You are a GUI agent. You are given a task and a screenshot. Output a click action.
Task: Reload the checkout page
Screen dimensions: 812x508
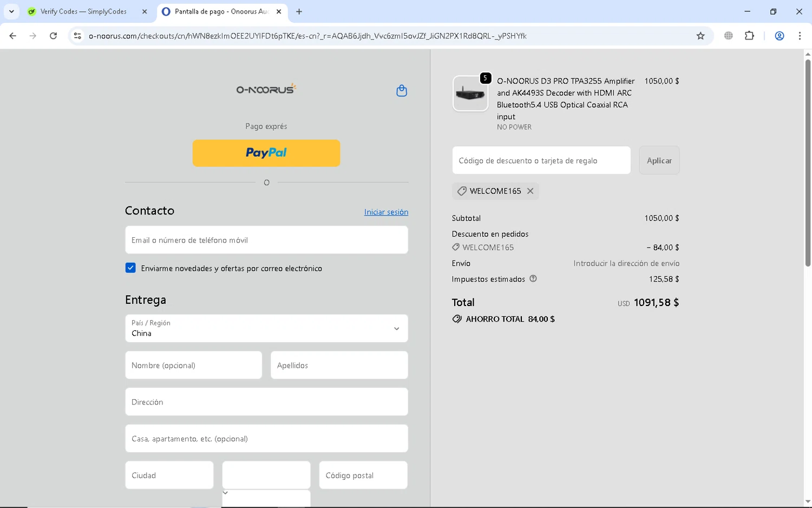(53, 36)
